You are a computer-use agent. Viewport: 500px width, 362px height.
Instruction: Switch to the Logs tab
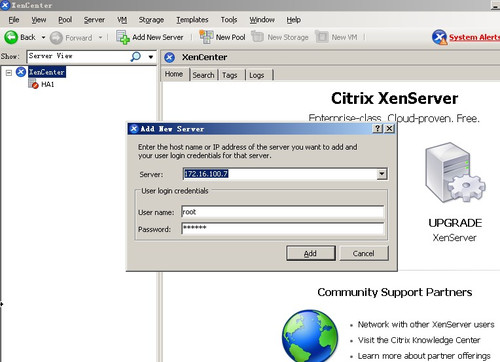point(257,75)
